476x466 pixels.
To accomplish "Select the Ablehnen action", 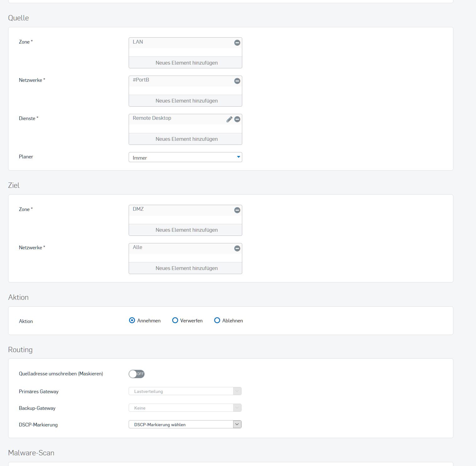I will 217,320.
